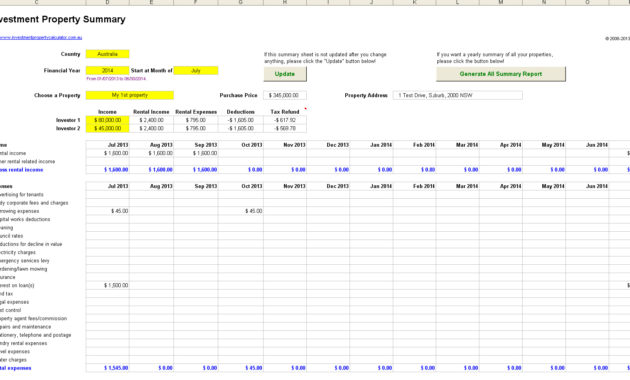Click the Gross rental income row label
The width and height of the screenshot is (630, 380).
pos(21,170)
